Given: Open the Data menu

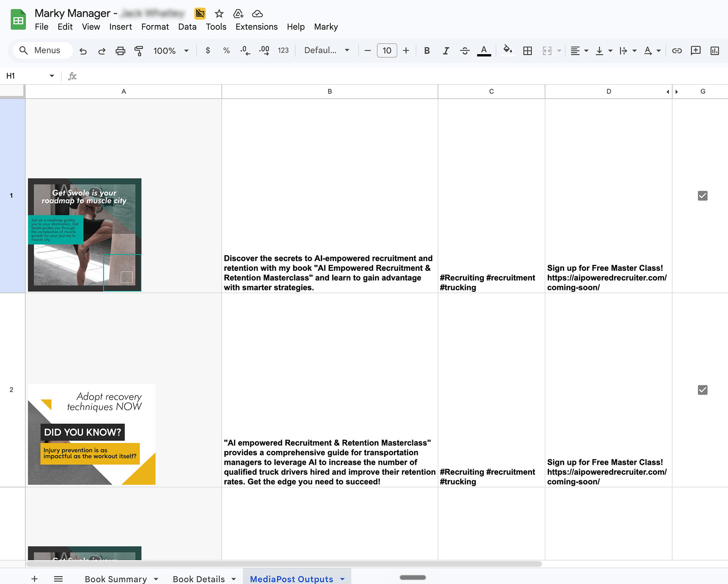Looking at the screenshot, I should click(x=187, y=27).
